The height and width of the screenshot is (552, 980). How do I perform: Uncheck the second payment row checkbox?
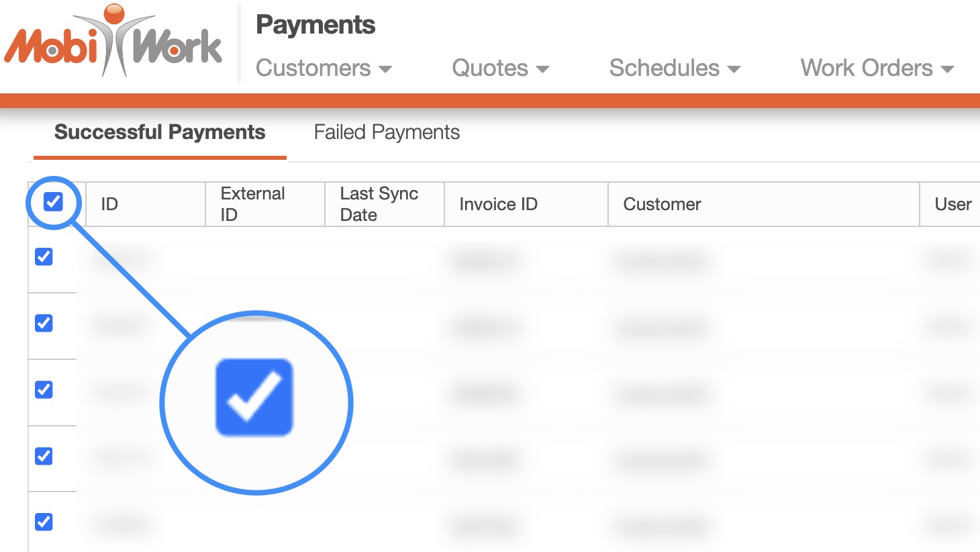[x=44, y=323]
